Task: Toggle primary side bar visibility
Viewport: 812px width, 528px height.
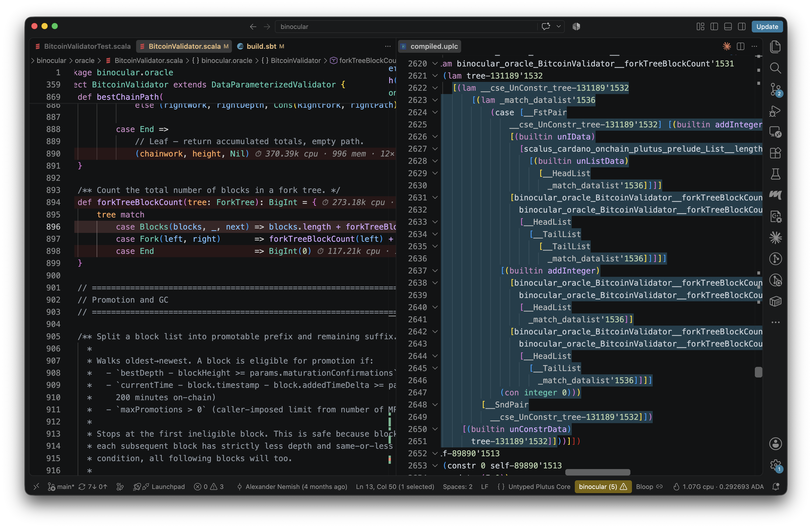Action: click(x=714, y=27)
